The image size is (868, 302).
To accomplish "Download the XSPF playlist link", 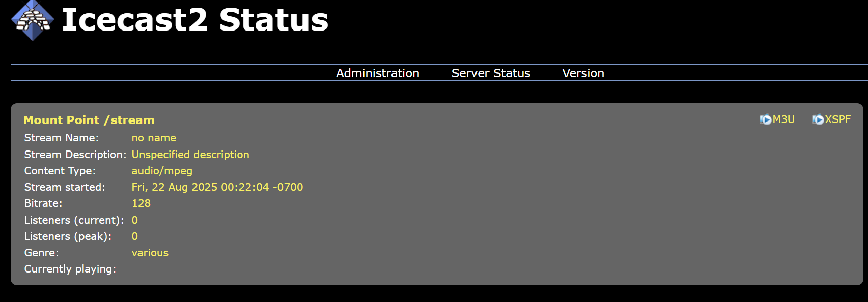I will pos(837,119).
